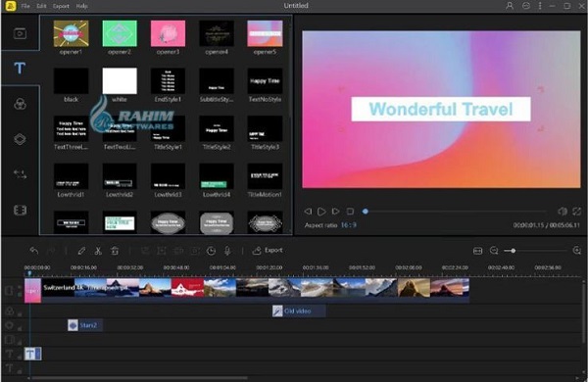
Task: Open the three-dot more options menu
Action: (x=540, y=6)
